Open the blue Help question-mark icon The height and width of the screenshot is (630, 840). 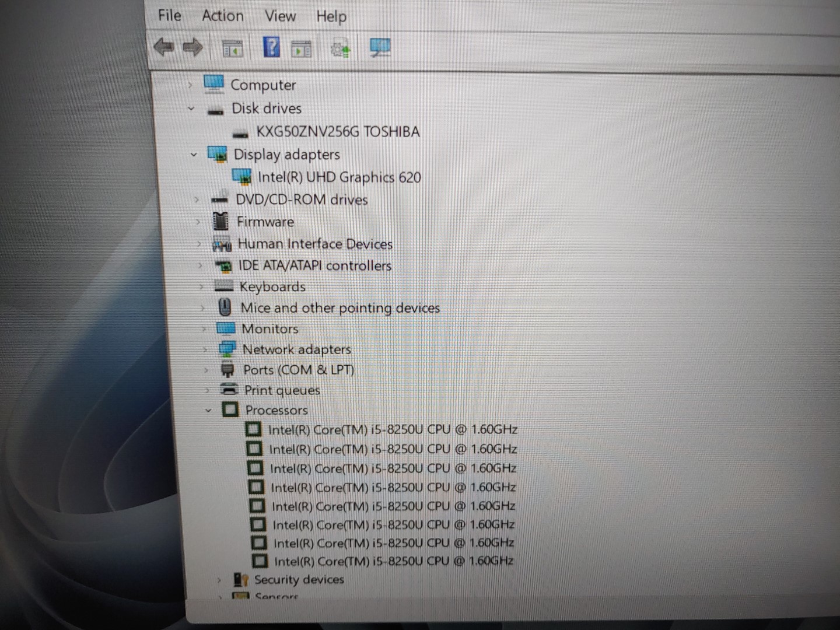271,47
